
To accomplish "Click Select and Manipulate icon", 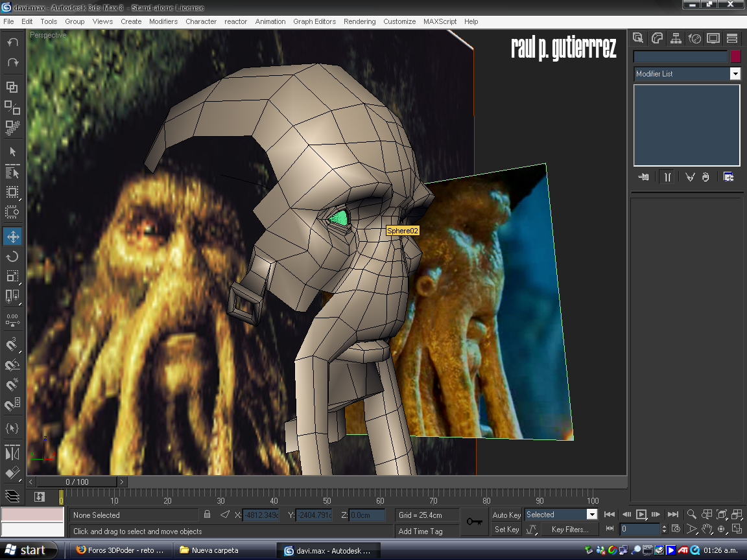I will 12,320.
